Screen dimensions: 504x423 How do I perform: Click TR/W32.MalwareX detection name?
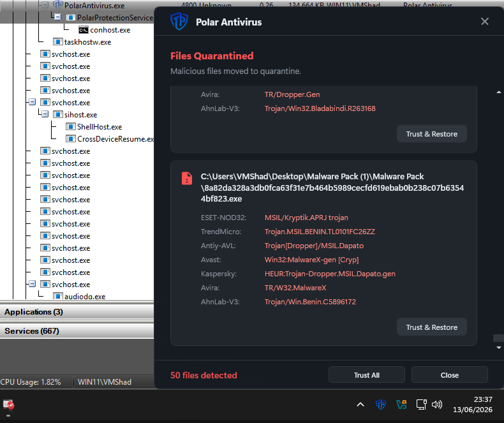click(x=295, y=288)
